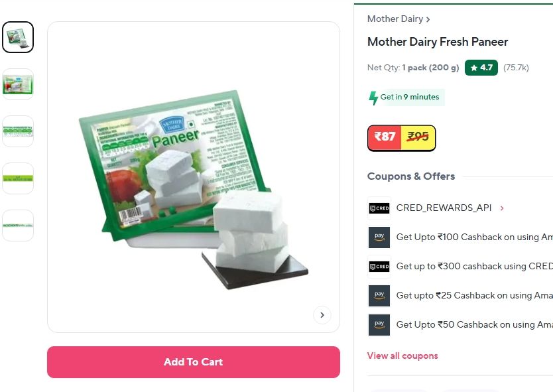Select the ₹87 discounted price tag
Screen dimensions: 553x392
(385, 137)
